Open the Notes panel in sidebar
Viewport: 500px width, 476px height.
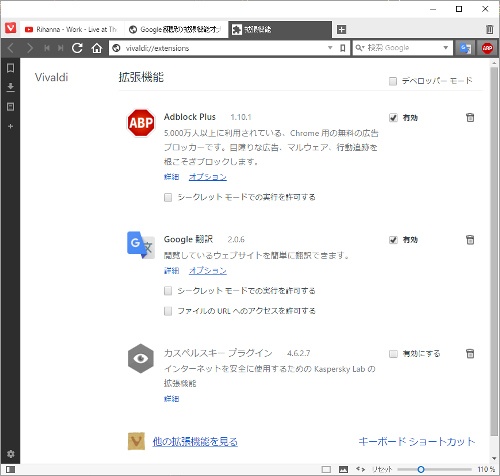[10, 107]
